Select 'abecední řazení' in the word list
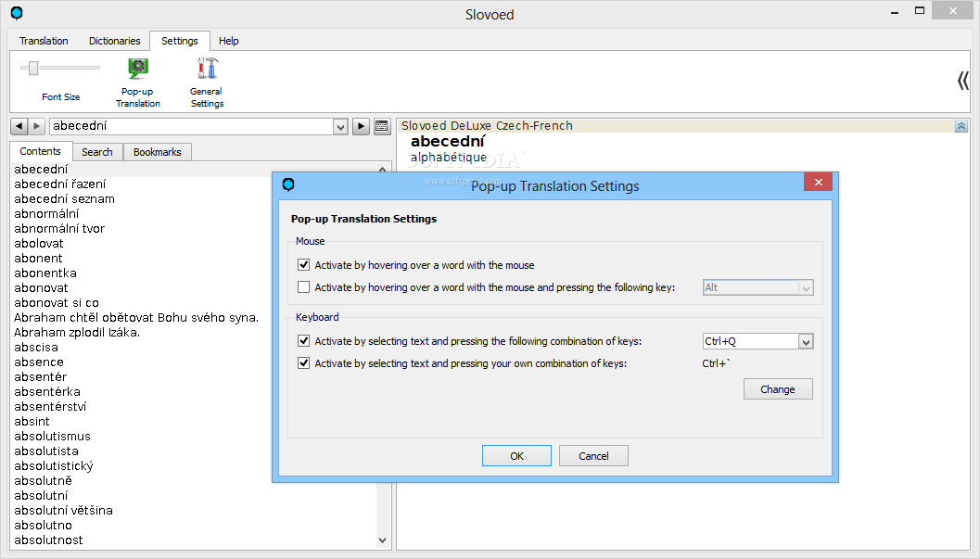The height and width of the screenshot is (559, 980). point(60,184)
